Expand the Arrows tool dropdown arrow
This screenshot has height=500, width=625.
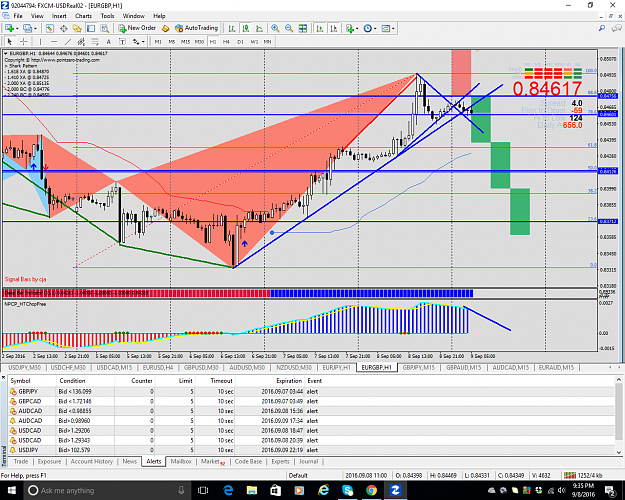tap(143, 41)
